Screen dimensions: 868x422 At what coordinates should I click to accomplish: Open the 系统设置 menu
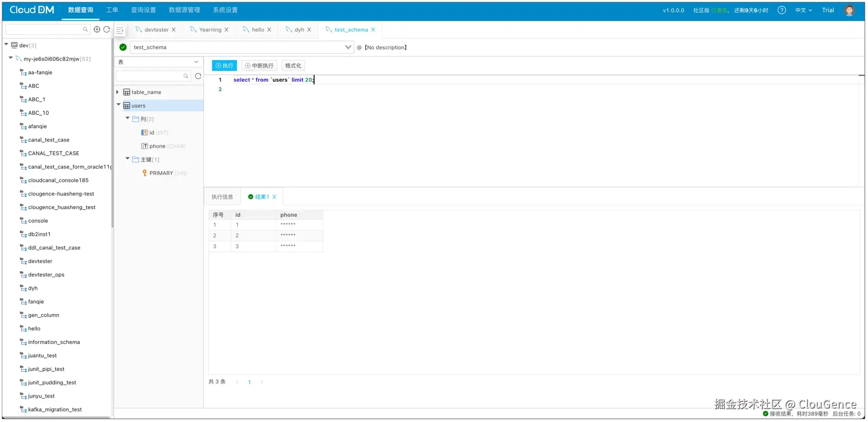point(225,10)
